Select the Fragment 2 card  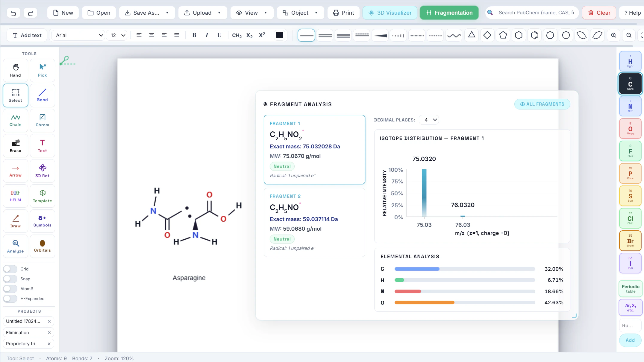click(314, 222)
